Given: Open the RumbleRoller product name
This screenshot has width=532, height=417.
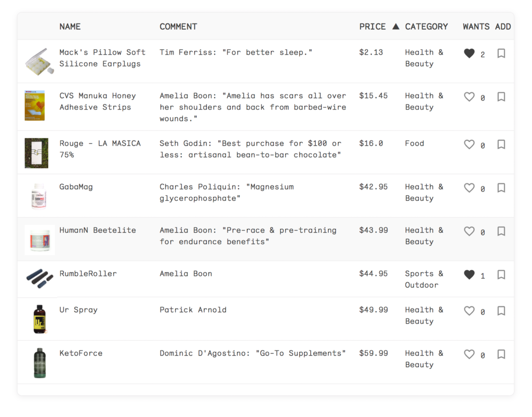Looking at the screenshot, I should point(88,274).
